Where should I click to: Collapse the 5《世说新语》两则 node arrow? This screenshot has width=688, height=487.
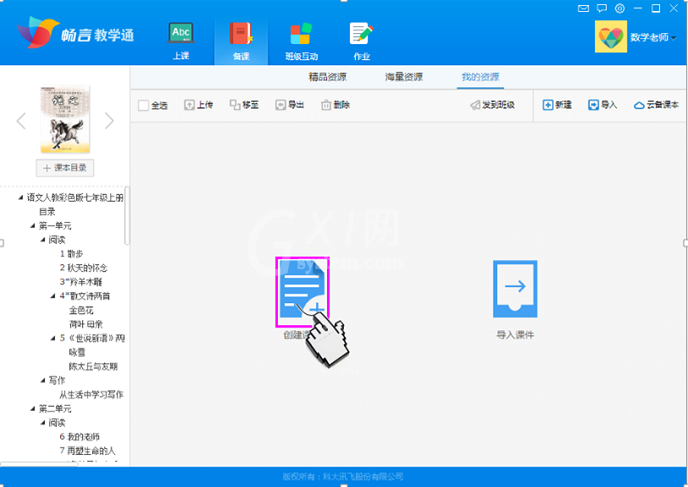(x=53, y=338)
